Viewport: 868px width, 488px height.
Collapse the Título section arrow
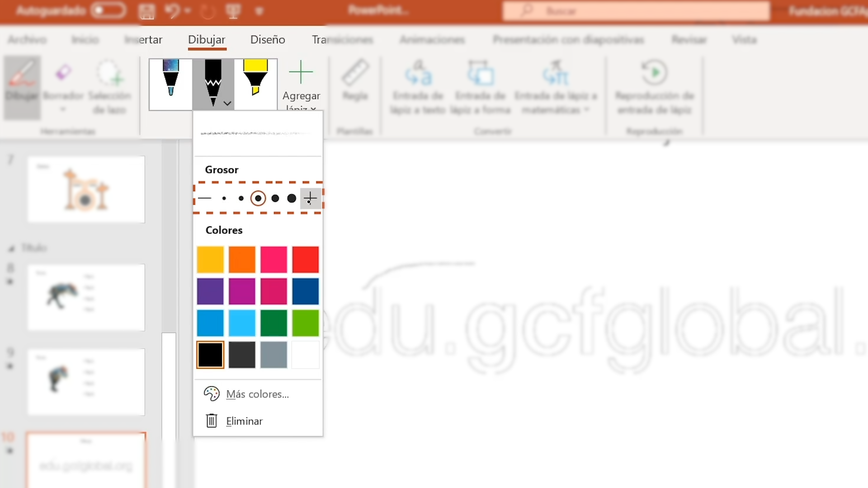tap(11, 248)
